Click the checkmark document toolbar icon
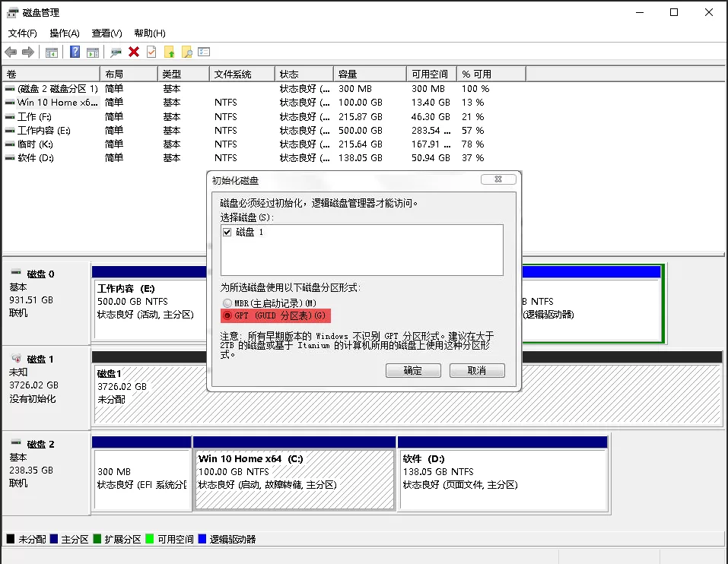Image resolution: width=728 pixels, height=564 pixels. click(151, 52)
